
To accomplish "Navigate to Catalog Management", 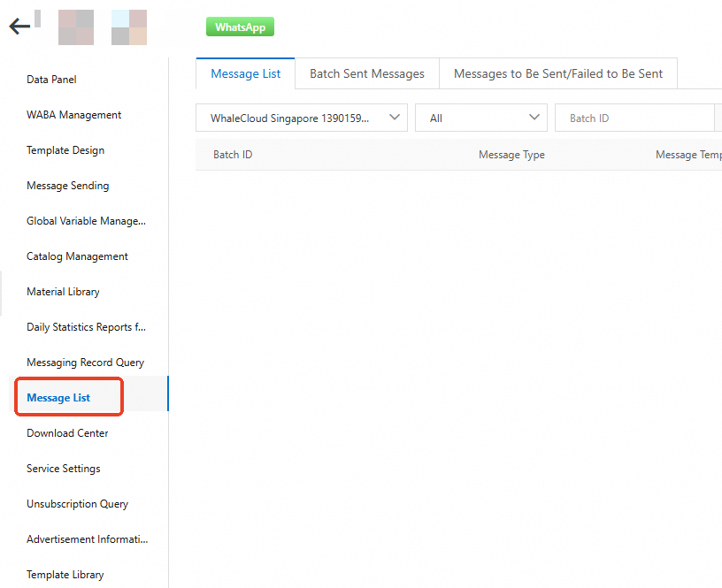I will [x=77, y=256].
